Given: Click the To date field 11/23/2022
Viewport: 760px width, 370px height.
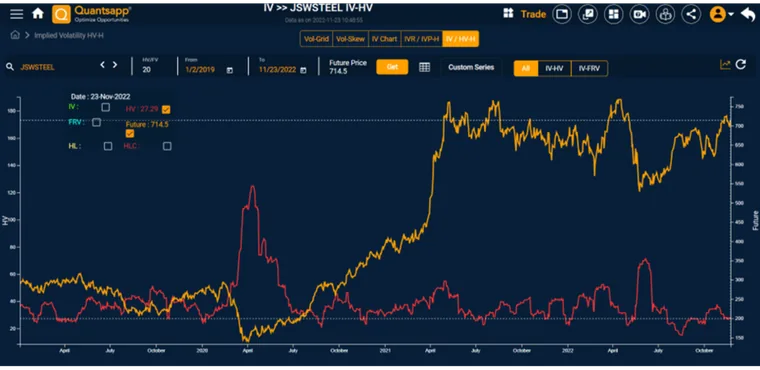Looking at the screenshot, I should click(x=277, y=70).
